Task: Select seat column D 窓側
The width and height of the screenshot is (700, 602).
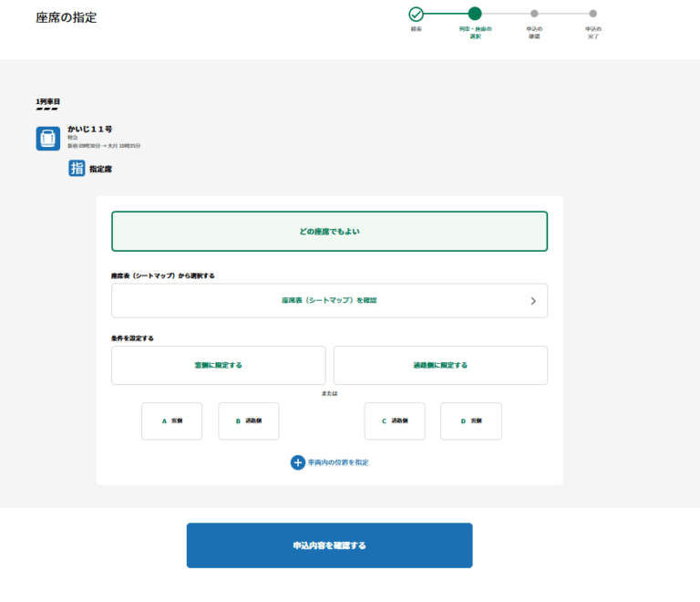Action: (470, 421)
